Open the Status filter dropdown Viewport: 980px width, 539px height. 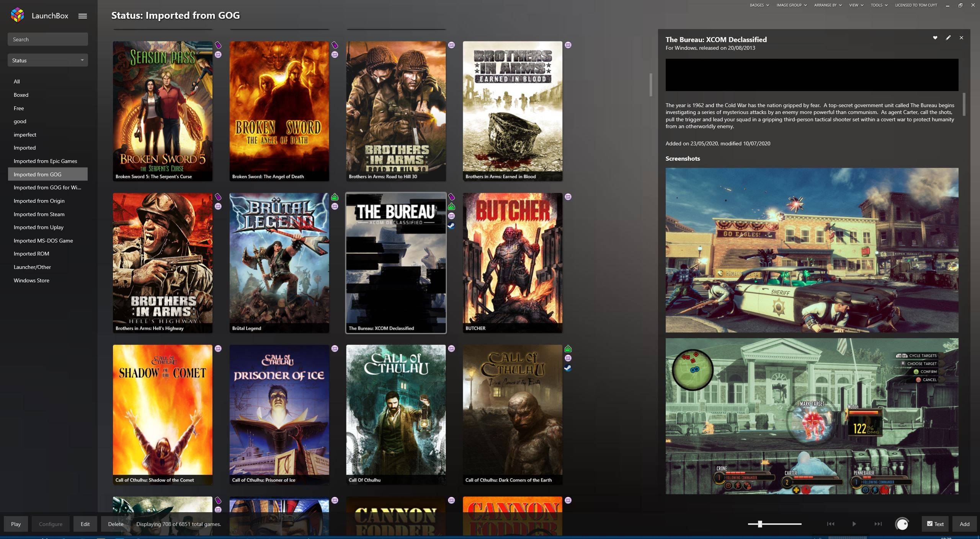48,60
